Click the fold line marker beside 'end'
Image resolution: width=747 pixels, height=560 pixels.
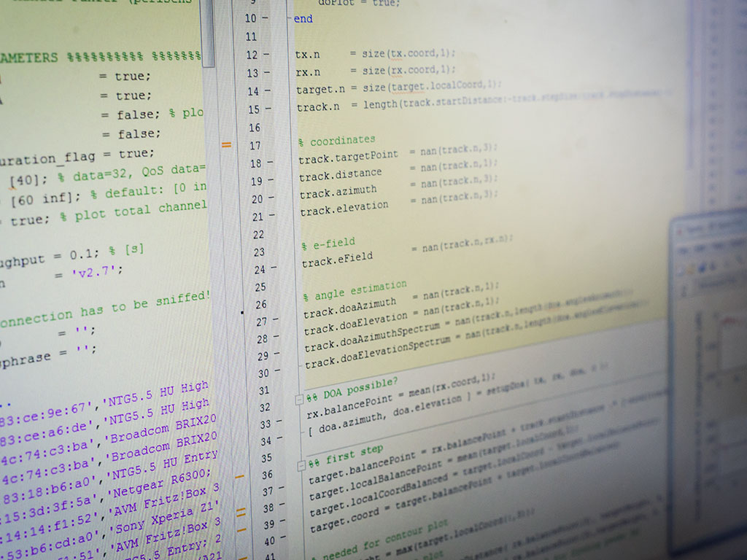pyautogui.click(x=290, y=19)
